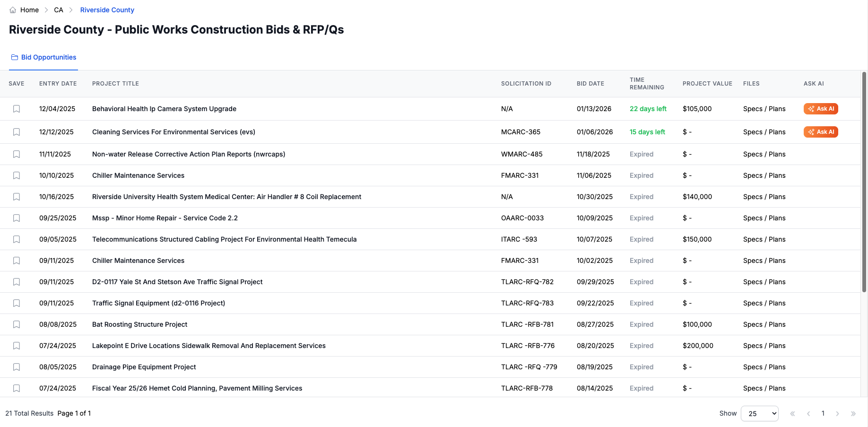Toggle save on the Drainage Pipe Equipment Project

tap(17, 367)
